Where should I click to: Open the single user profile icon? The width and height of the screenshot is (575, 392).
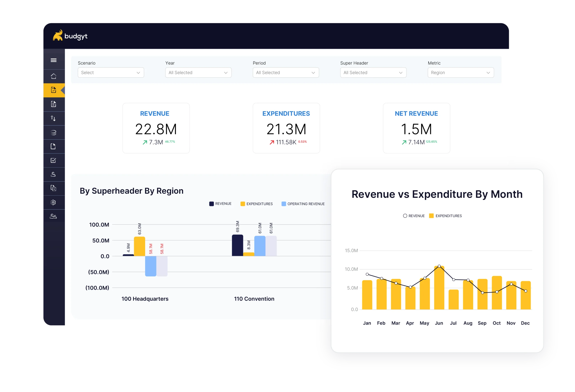point(53,174)
